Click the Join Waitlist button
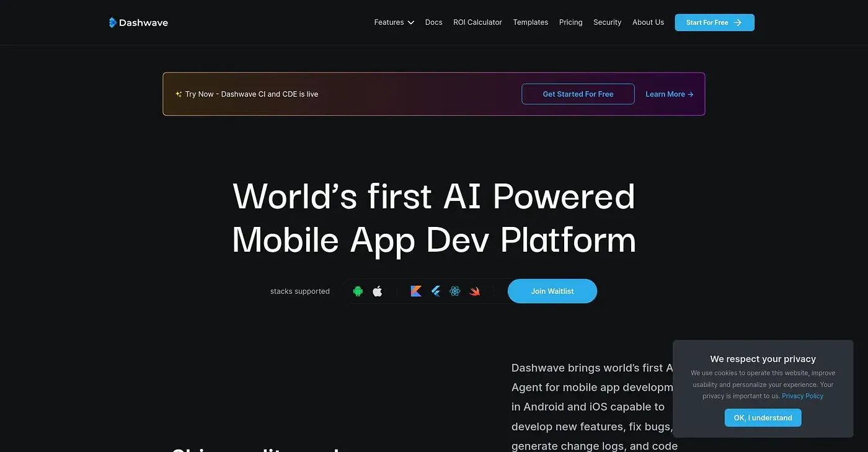 click(x=552, y=291)
